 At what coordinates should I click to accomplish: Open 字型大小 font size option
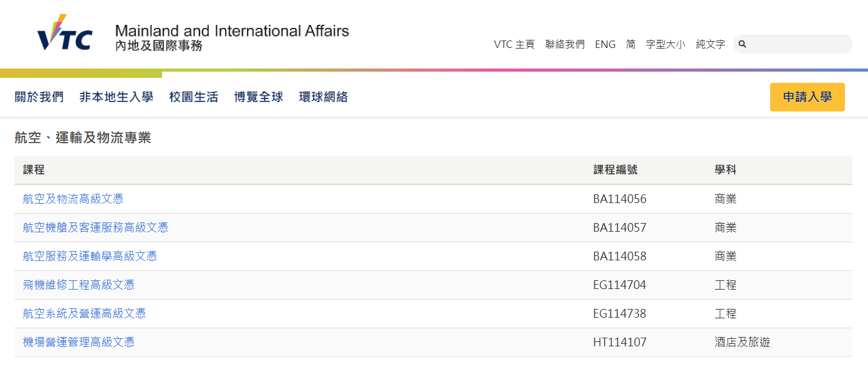point(665,44)
